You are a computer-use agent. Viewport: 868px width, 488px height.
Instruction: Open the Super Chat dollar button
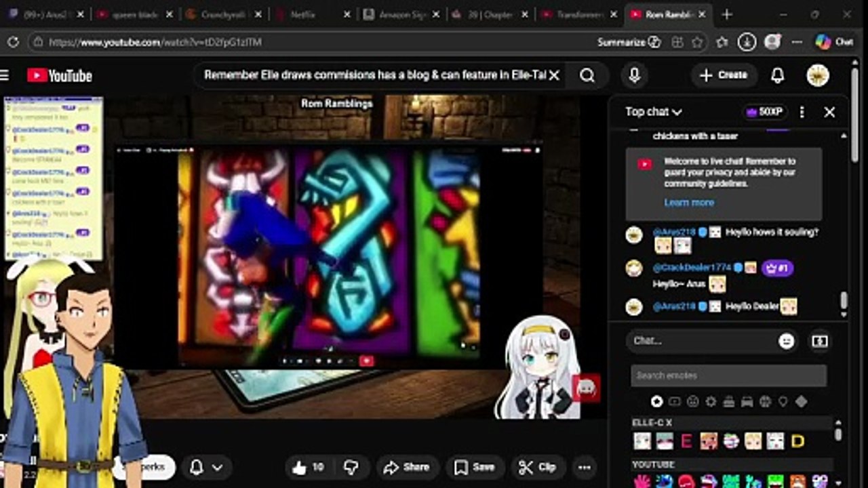(x=820, y=341)
